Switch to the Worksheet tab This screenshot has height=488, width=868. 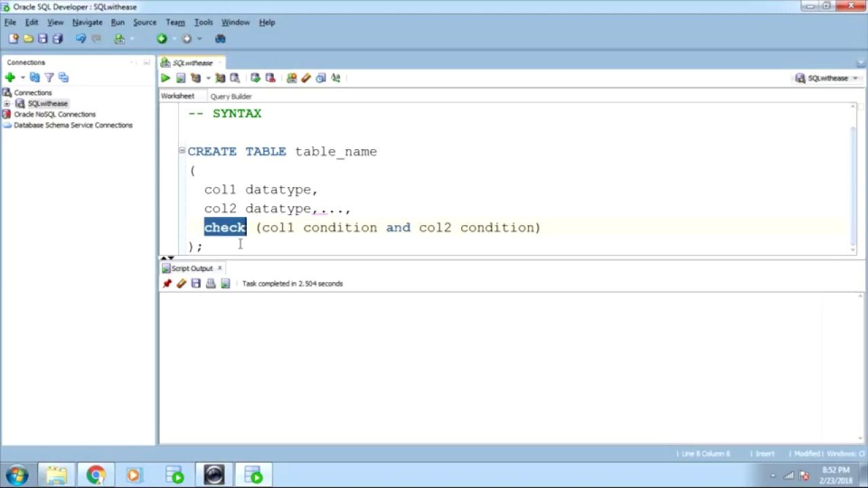click(x=178, y=96)
